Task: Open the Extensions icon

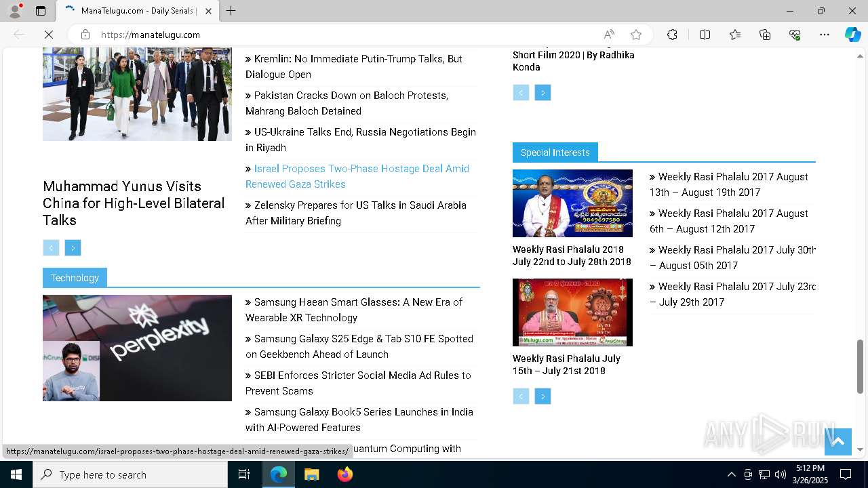Action: pyautogui.click(x=672, y=35)
